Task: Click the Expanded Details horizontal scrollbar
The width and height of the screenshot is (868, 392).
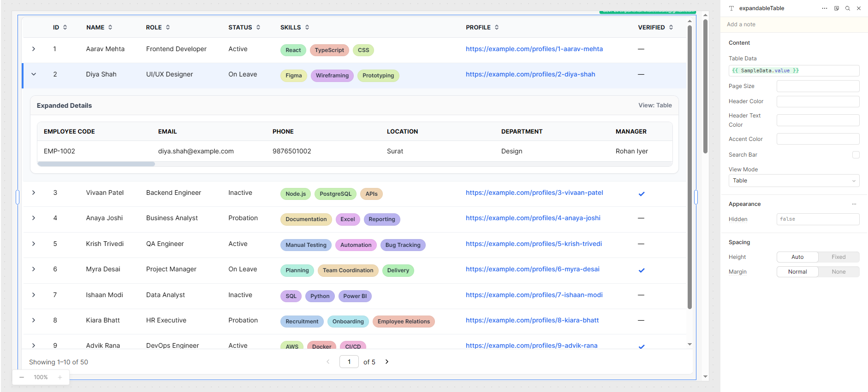Action: coord(96,164)
